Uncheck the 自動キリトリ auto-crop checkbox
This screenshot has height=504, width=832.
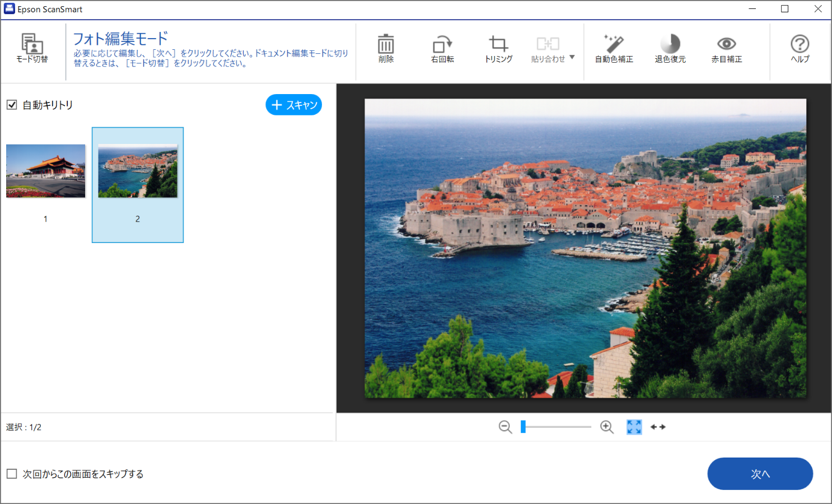pyautogui.click(x=12, y=105)
